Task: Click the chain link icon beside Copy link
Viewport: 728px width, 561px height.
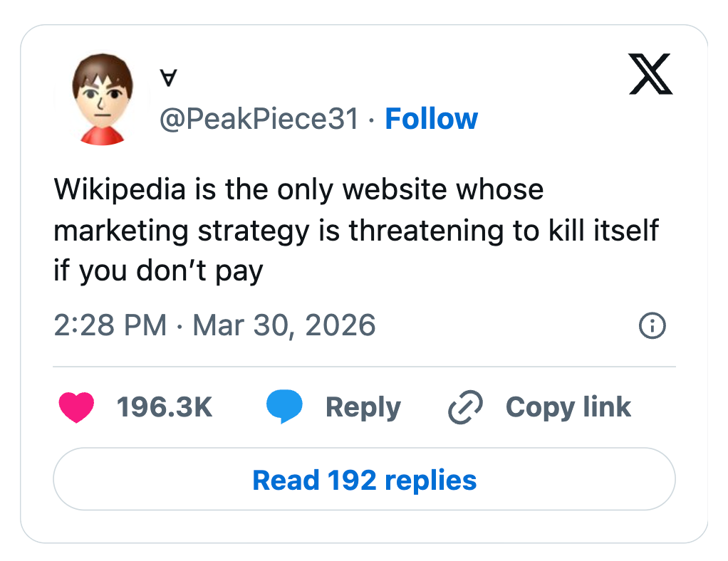Action: [x=464, y=407]
